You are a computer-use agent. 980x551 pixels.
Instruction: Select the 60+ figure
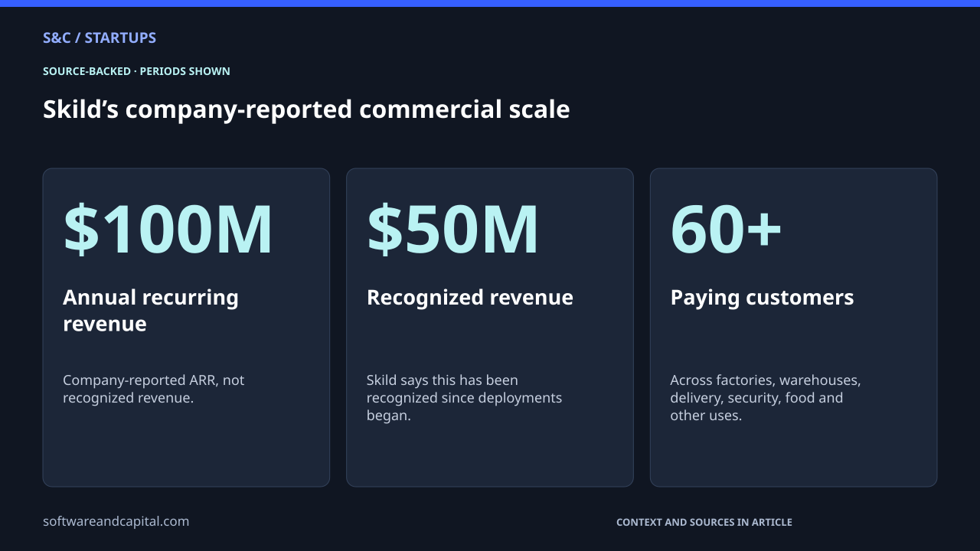click(726, 229)
